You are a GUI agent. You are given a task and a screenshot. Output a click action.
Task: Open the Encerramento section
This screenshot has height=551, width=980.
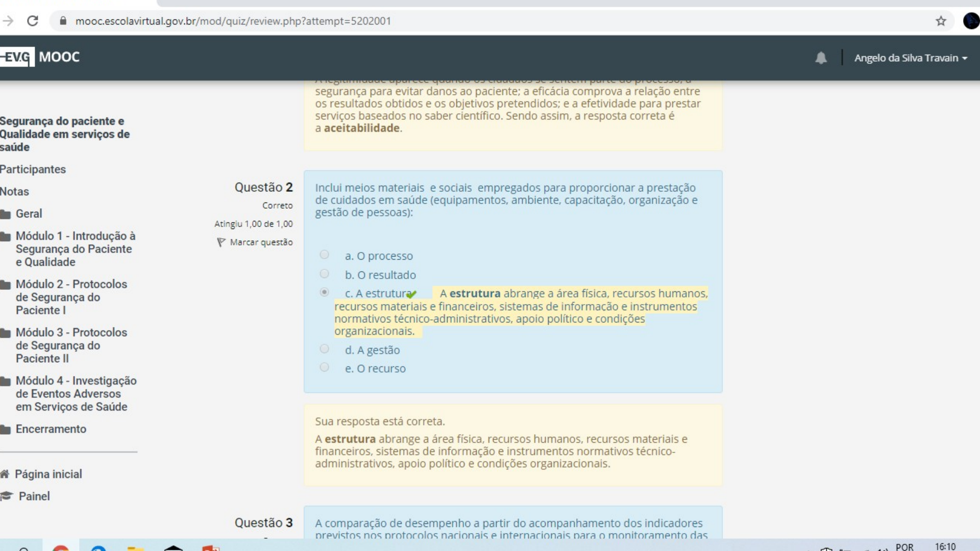[x=51, y=429]
